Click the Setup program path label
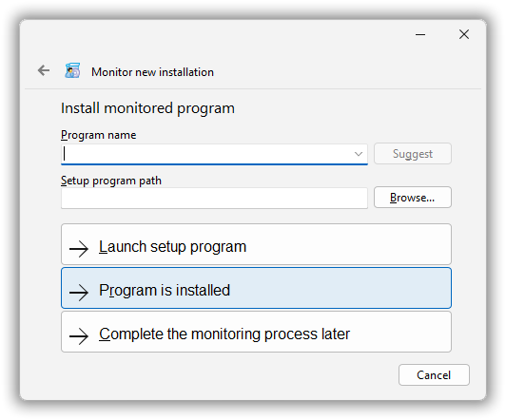Viewport: 506px width, 420px height. click(111, 181)
